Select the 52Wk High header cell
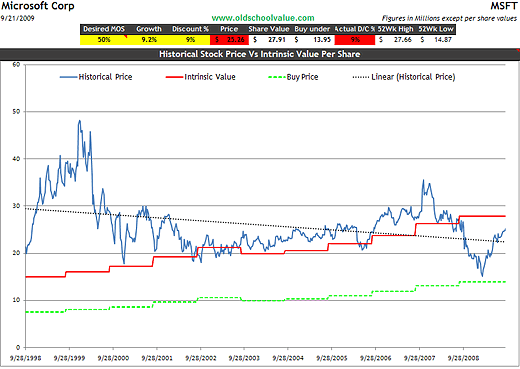 coord(395,29)
